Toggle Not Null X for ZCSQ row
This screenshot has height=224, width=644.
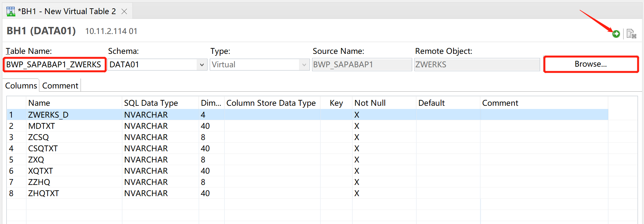coord(357,137)
